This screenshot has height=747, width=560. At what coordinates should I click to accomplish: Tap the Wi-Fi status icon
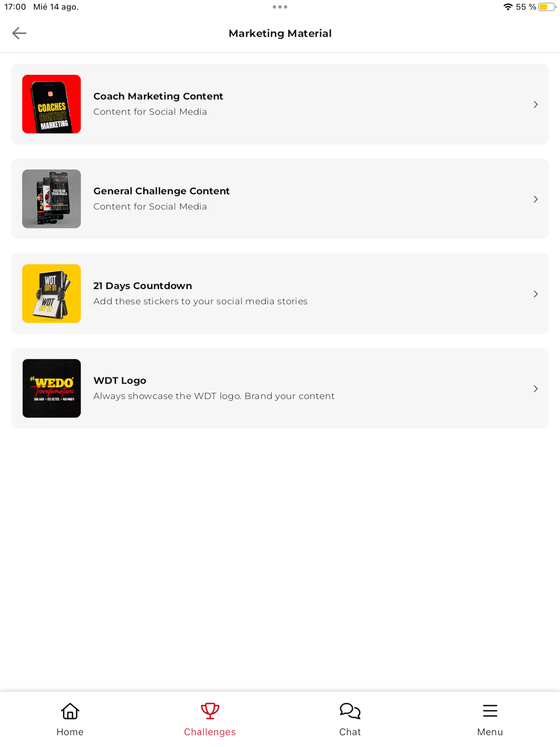coord(508,7)
